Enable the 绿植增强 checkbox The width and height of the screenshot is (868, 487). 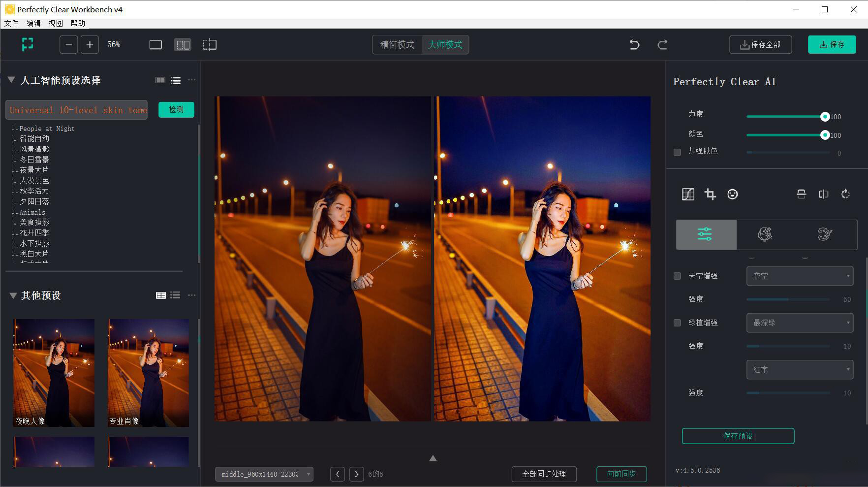(677, 323)
